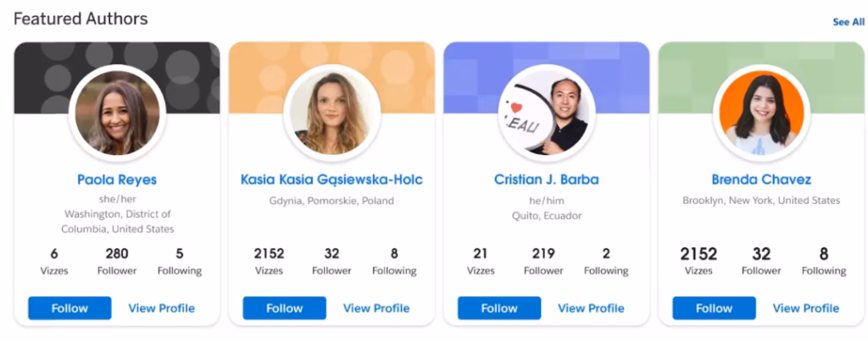Follow Paola Reyes
The image size is (868, 342).
pyautogui.click(x=70, y=308)
